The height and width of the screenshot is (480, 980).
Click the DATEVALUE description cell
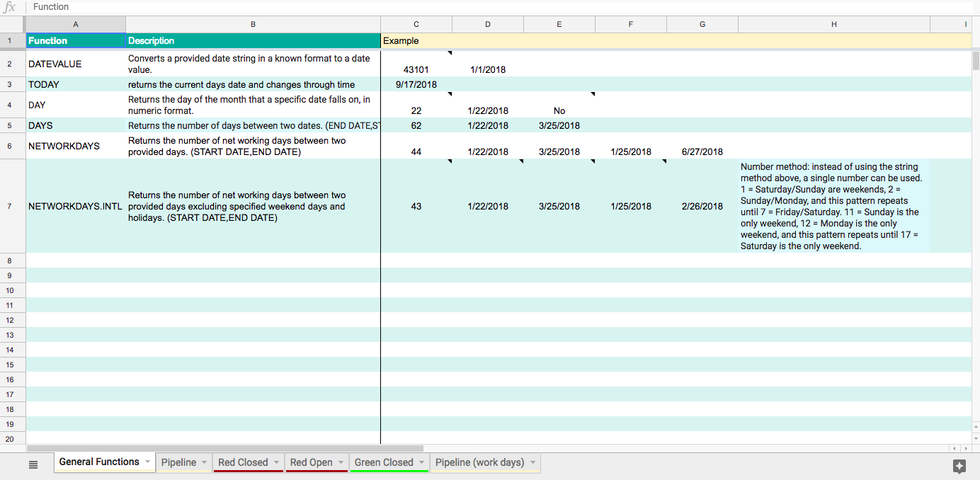click(x=253, y=64)
